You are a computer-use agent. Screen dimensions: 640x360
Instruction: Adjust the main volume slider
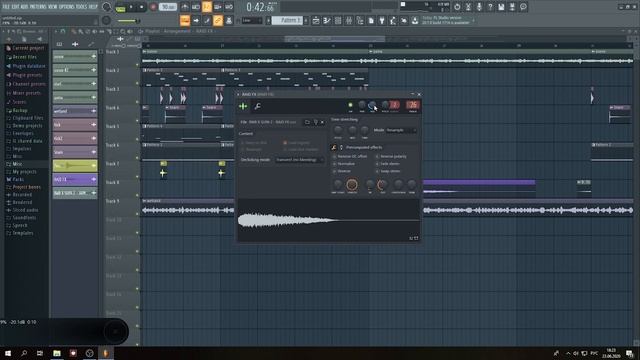pyautogui.click(x=128, y=20)
